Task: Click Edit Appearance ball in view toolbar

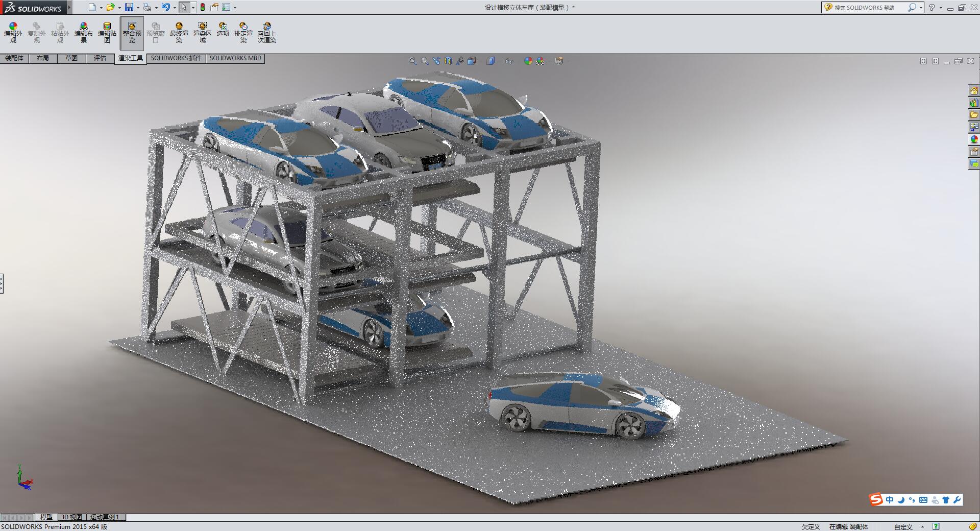Action: click(528, 61)
